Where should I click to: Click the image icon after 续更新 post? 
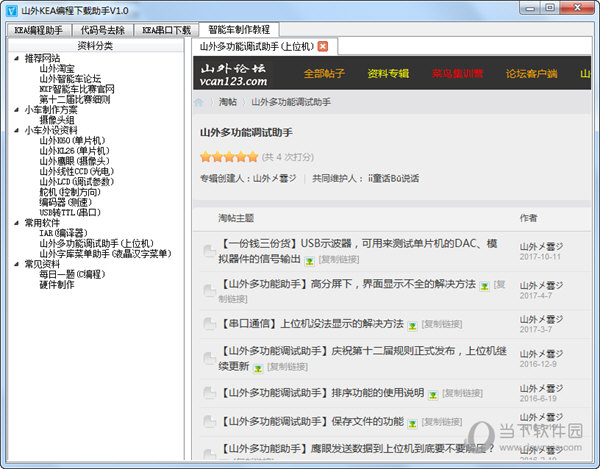[258, 368]
